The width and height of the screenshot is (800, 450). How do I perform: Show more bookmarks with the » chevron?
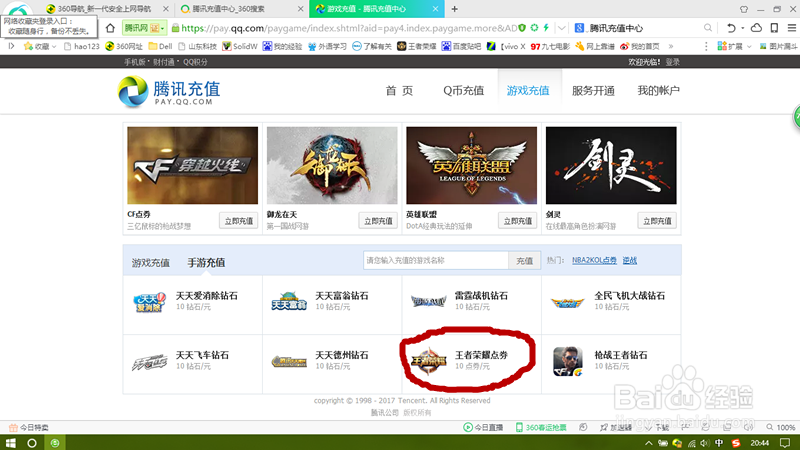[671, 46]
